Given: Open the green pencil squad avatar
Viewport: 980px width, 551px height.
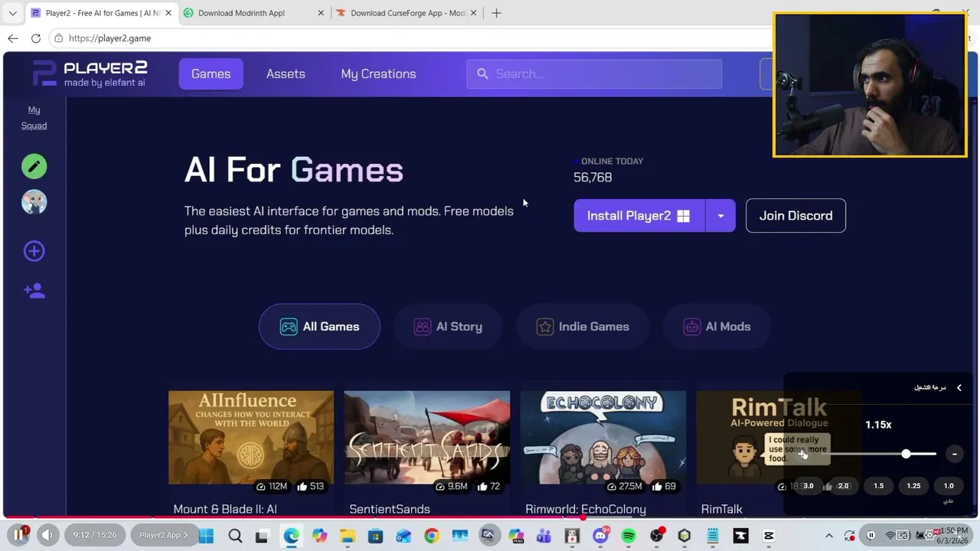Looking at the screenshot, I should coord(34,166).
